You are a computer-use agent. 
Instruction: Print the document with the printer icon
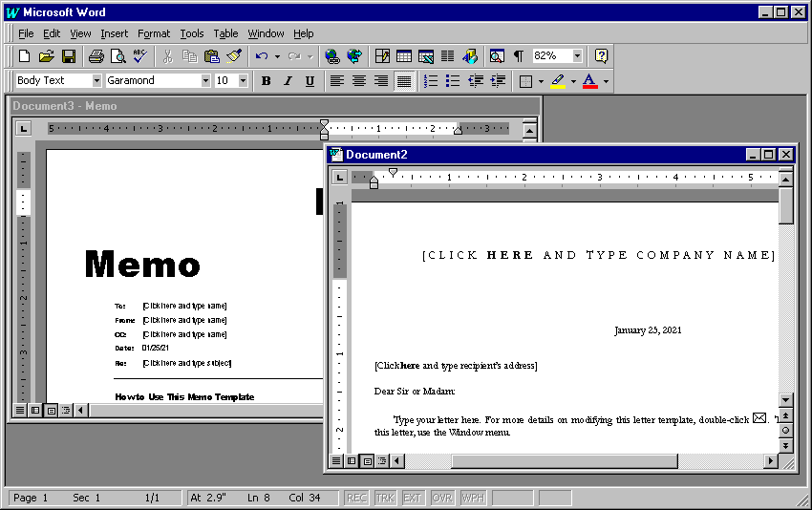coord(96,56)
